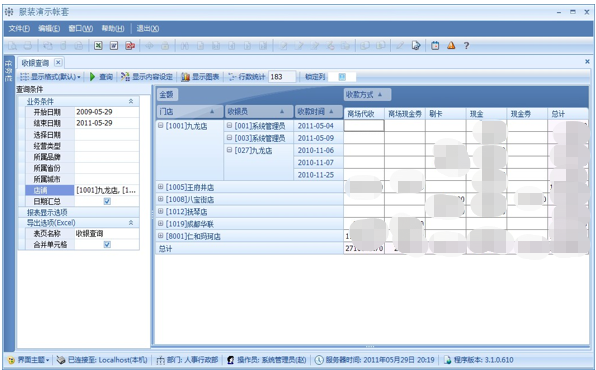Toggle the 日期汇总 checkbox
596x370 pixels.
pyautogui.click(x=107, y=201)
